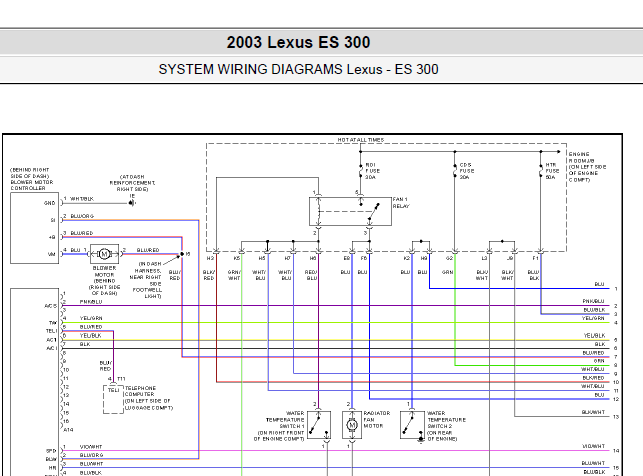Click the GRN wire label under G2
The image size is (643, 476).
pos(447,272)
